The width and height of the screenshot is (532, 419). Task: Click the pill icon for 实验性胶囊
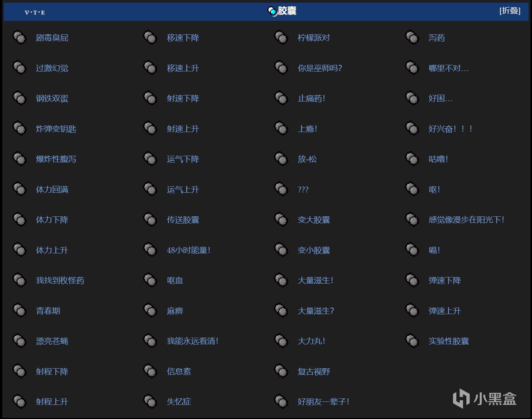point(412,341)
